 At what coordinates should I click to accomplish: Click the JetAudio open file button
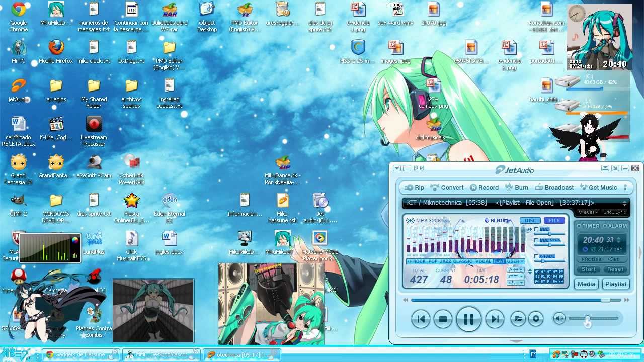[x=518, y=319]
